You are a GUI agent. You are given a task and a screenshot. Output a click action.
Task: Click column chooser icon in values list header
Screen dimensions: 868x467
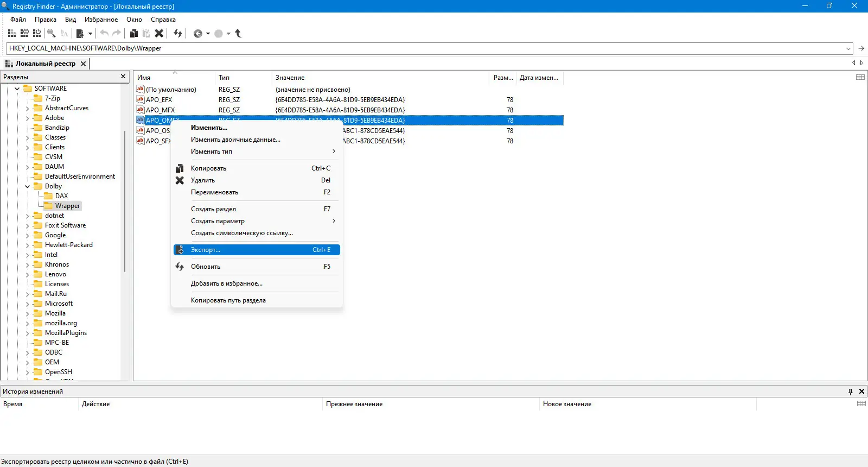point(860,77)
